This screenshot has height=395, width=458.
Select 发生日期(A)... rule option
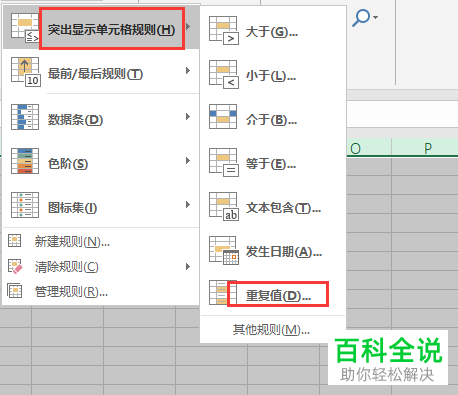[273, 251]
